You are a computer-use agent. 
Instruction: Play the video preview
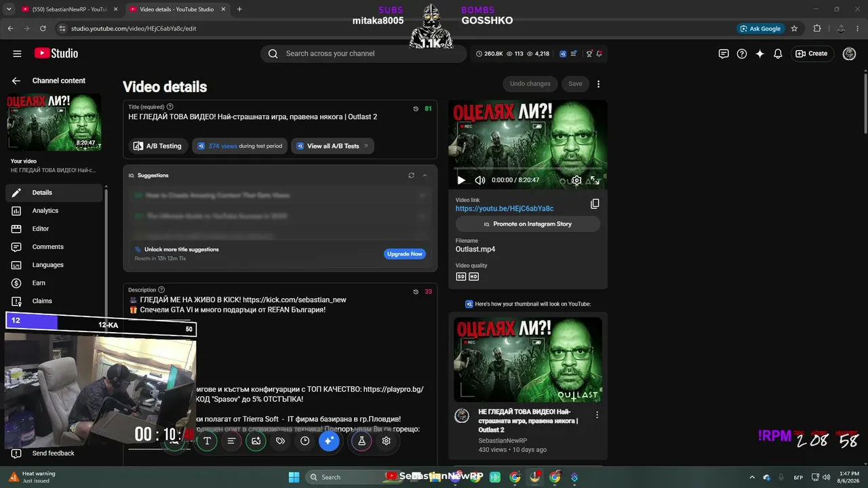461,180
